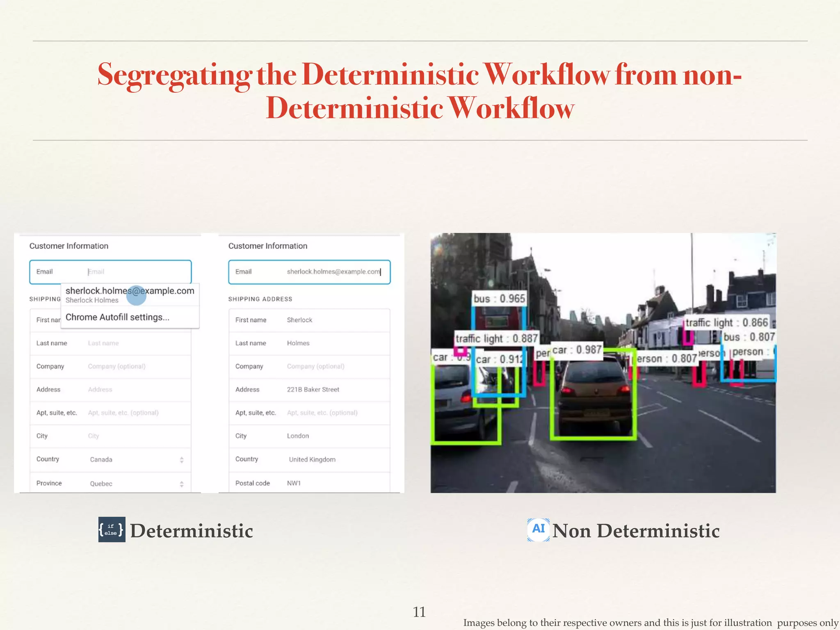Open Chrome Autofill settings entry

(117, 317)
